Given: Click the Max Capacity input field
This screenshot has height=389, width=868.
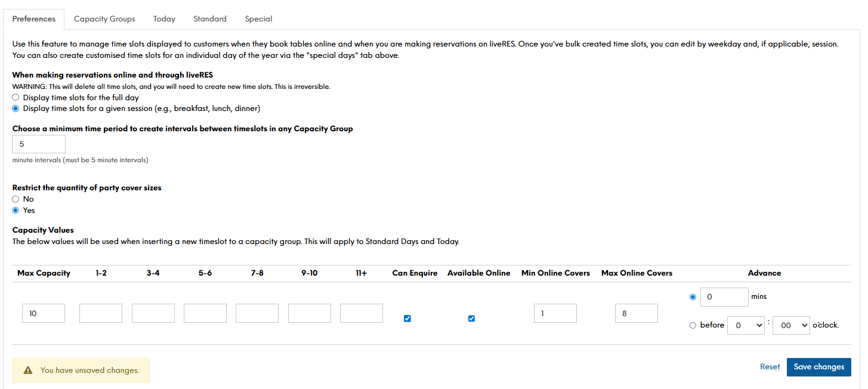Looking at the screenshot, I should (x=44, y=313).
